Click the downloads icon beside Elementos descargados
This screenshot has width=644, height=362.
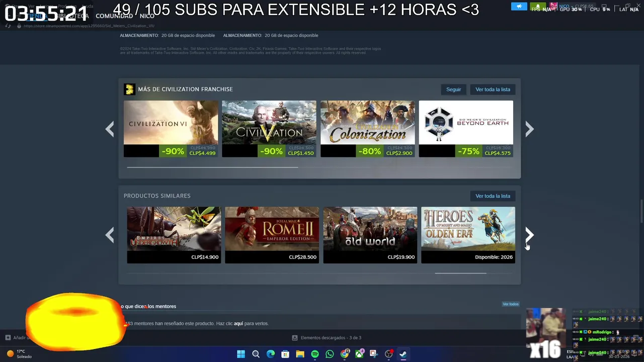(x=295, y=338)
